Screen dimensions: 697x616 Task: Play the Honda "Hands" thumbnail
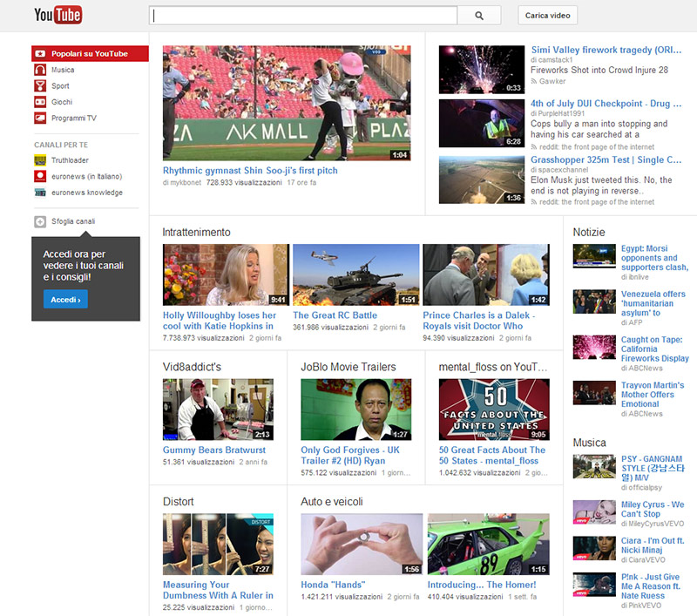click(x=362, y=545)
